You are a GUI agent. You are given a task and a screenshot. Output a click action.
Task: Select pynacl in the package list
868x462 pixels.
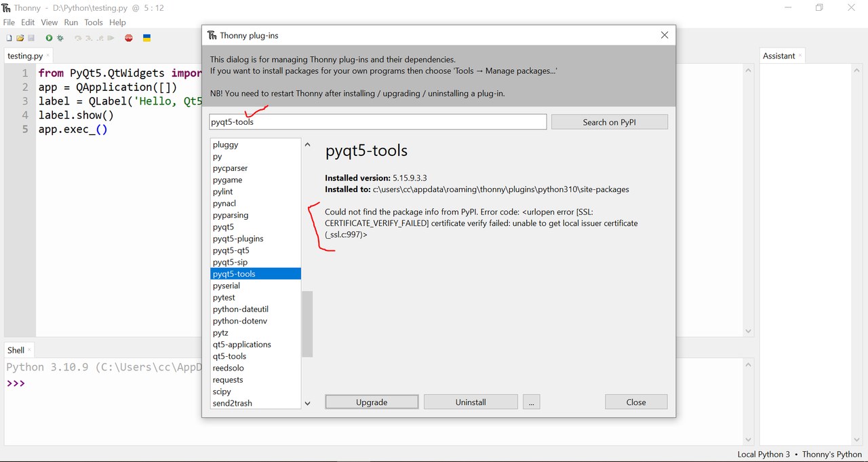click(x=256, y=204)
